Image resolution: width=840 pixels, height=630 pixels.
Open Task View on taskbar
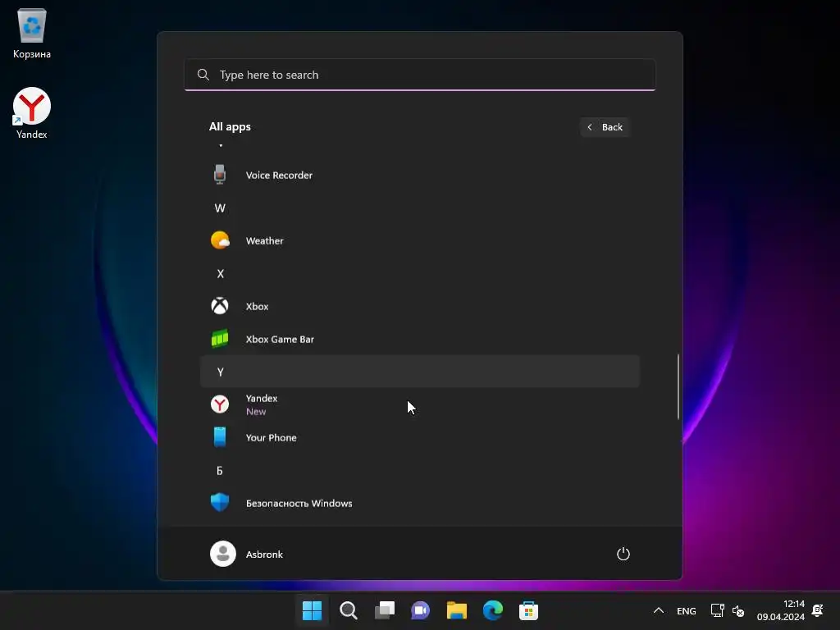click(385, 610)
